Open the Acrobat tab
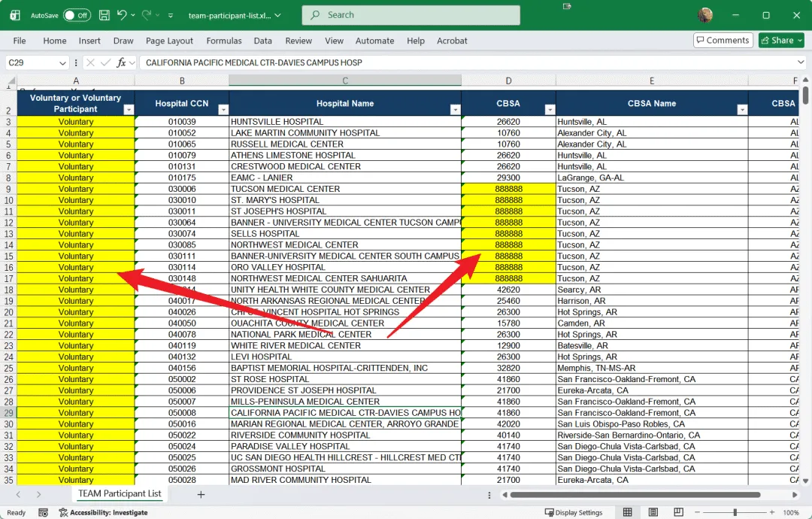The width and height of the screenshot is (812, 519). pos(452,41)
